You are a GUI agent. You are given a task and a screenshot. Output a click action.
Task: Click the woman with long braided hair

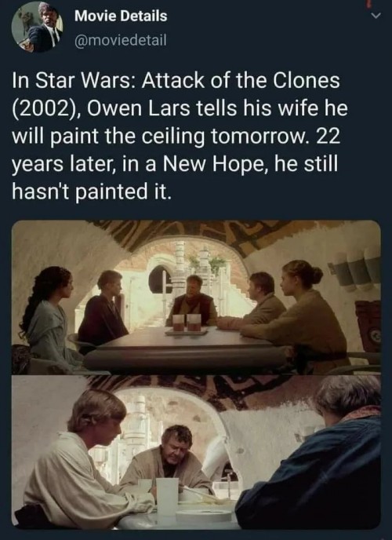[48, 319]
